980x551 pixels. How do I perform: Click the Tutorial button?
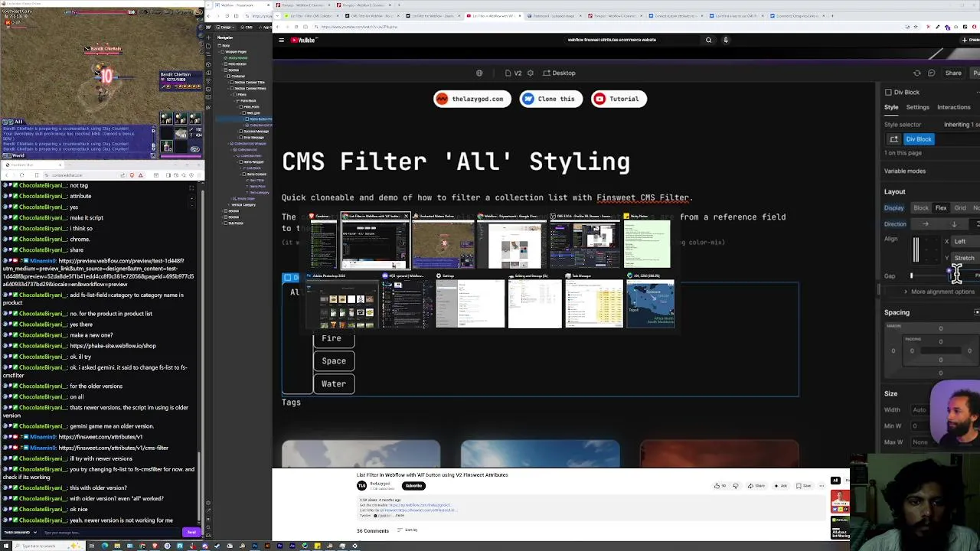click(619, 99)
